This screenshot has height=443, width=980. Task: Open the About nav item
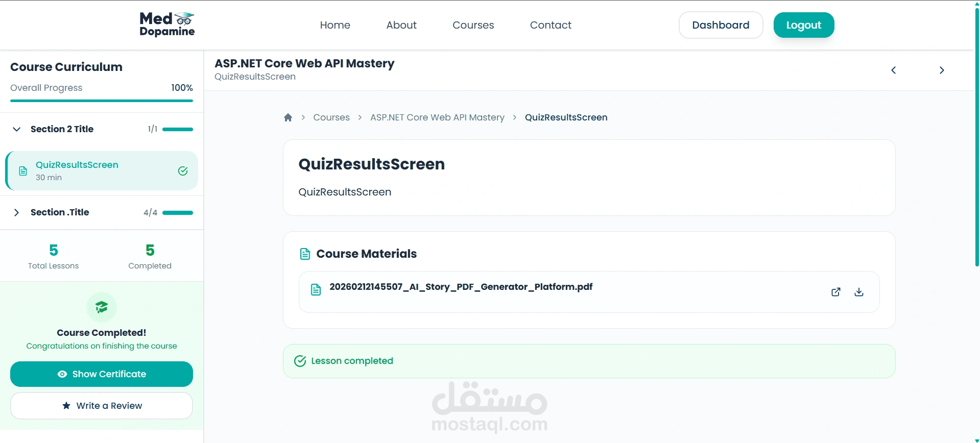[x=401, y=25]
